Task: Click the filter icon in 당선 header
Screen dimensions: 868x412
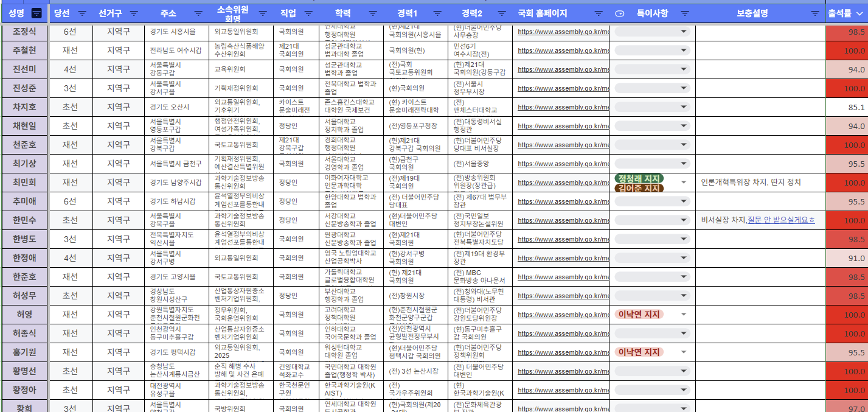Action: [x=82, y=13]
